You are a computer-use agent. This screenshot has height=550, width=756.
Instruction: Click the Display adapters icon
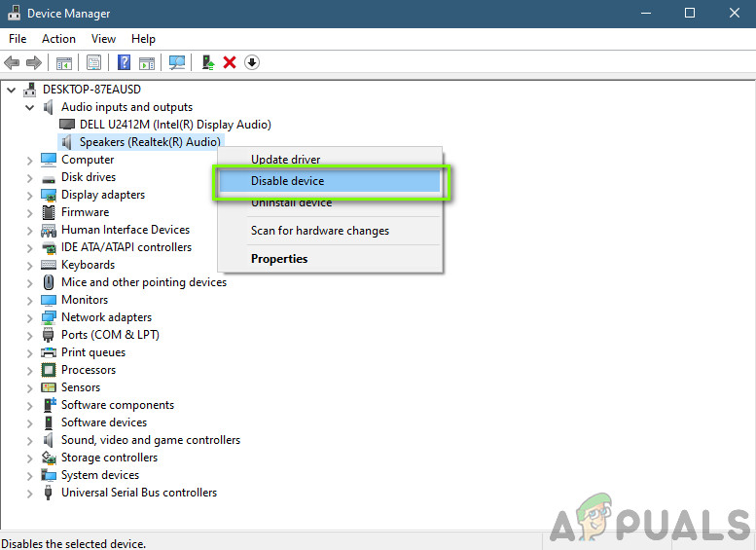click(x=49, y=195)
